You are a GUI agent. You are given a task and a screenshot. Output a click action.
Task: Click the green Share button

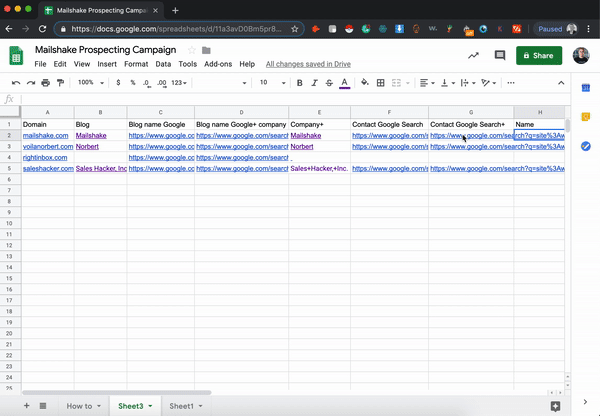(x=538, y=56)
